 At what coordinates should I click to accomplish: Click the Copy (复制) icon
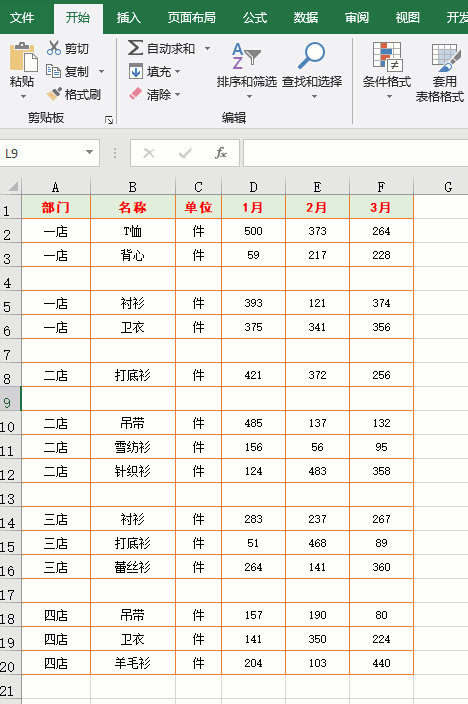point(53,71)
